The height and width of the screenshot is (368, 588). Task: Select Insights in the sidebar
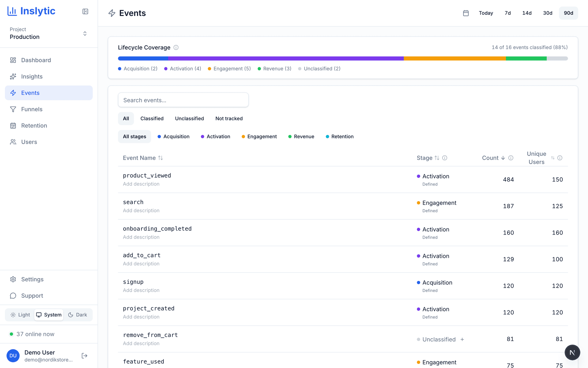tap(32, 76)
